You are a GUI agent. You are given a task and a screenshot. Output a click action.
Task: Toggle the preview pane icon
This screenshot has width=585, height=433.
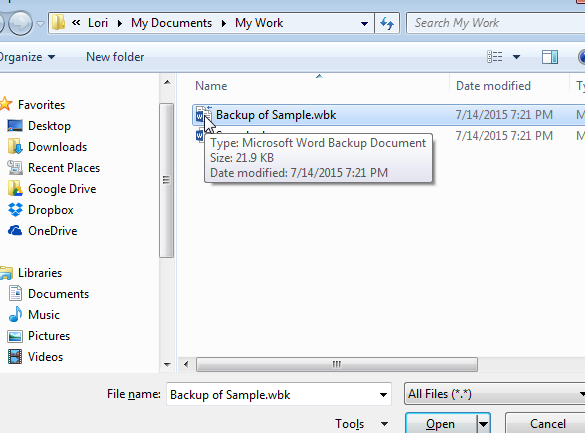point(550,57)
